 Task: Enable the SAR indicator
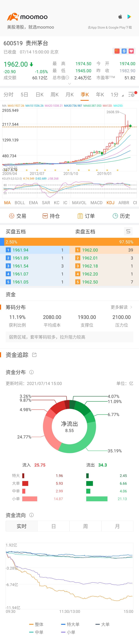pyautogui.click(x=46, y=203)
